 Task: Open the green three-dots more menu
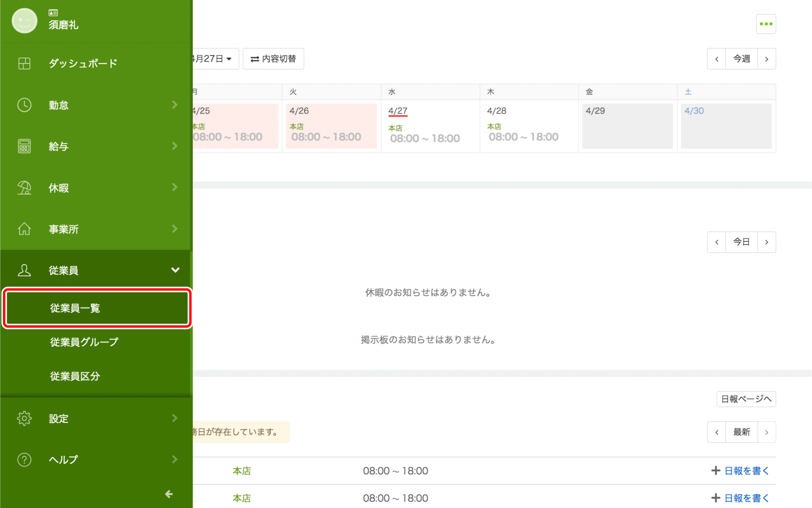point(766,24)
